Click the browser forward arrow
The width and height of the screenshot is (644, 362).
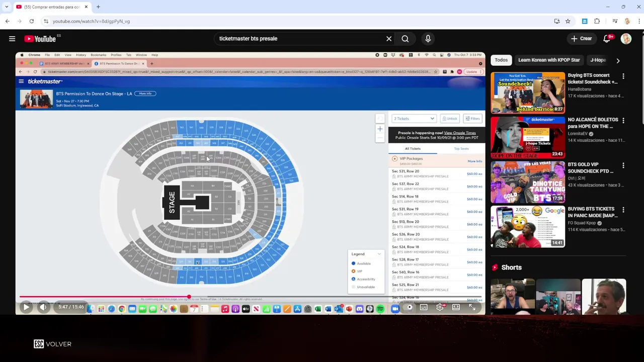coord(20,21)
